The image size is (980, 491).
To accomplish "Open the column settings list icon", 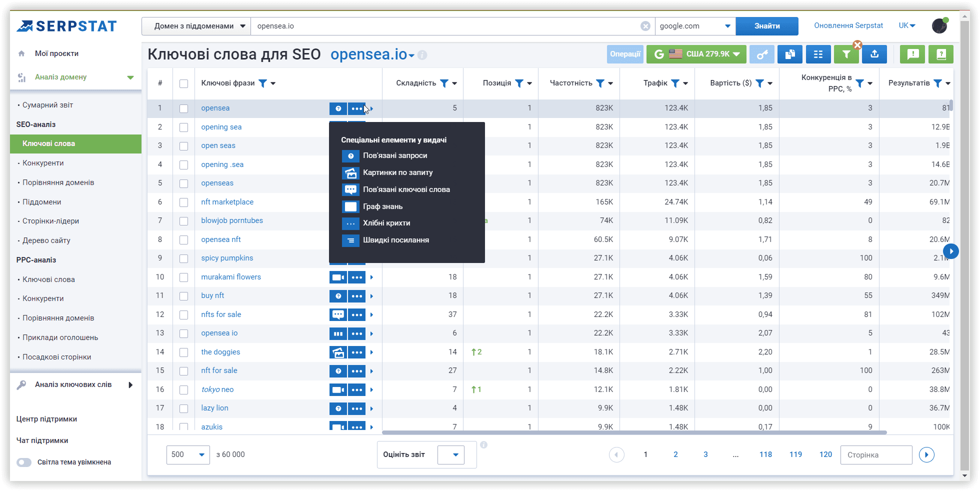I will click(x=818, y=54).
